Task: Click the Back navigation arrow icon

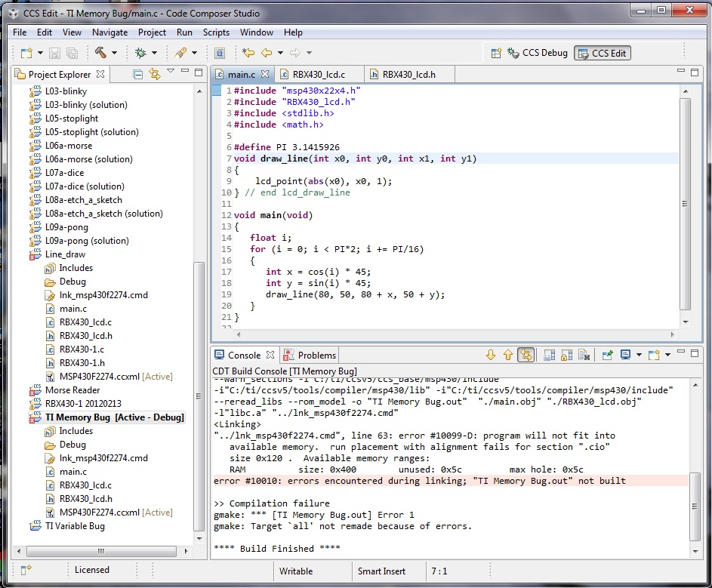Action: coord(267,53)
